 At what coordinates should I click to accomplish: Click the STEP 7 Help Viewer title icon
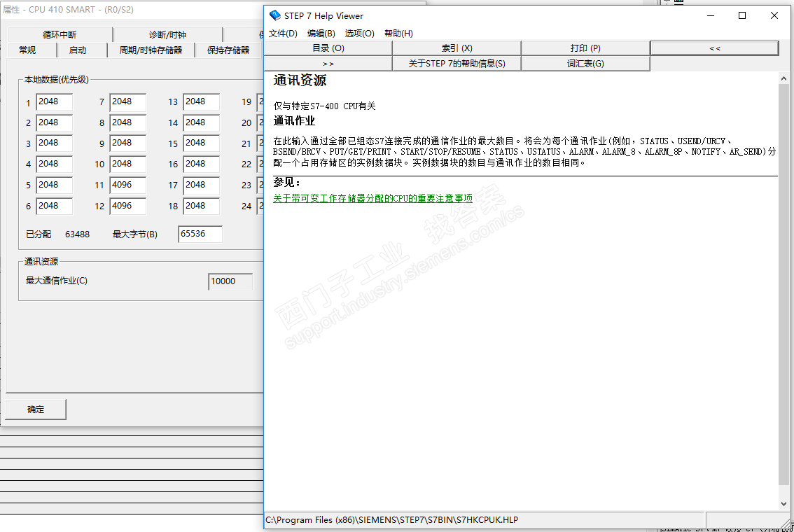(x=275, y=15)
